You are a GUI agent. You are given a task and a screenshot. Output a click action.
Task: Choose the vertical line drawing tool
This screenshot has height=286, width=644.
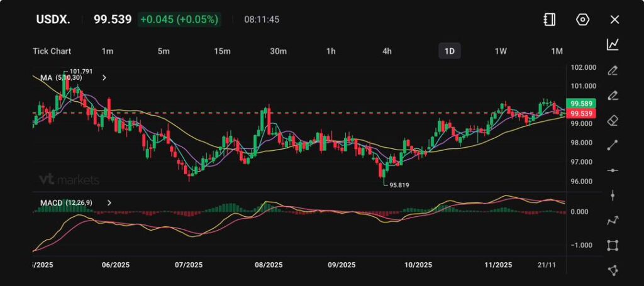point(613,195)
